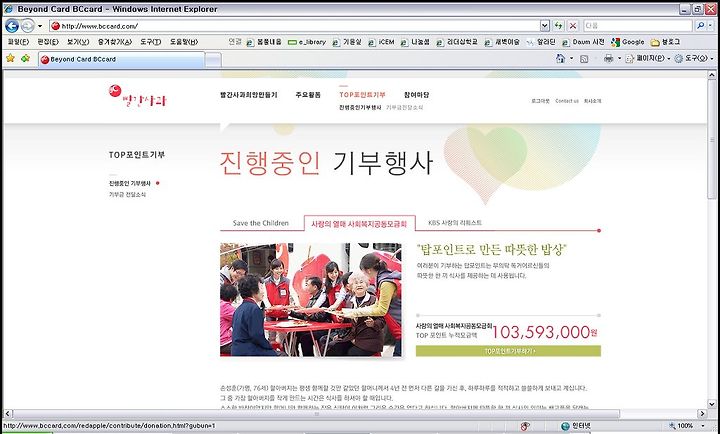This screenshot has width=720, height=434.
Task: Click the RSS feeds icon
Action: pyautogui.click(x=584, y=59)
